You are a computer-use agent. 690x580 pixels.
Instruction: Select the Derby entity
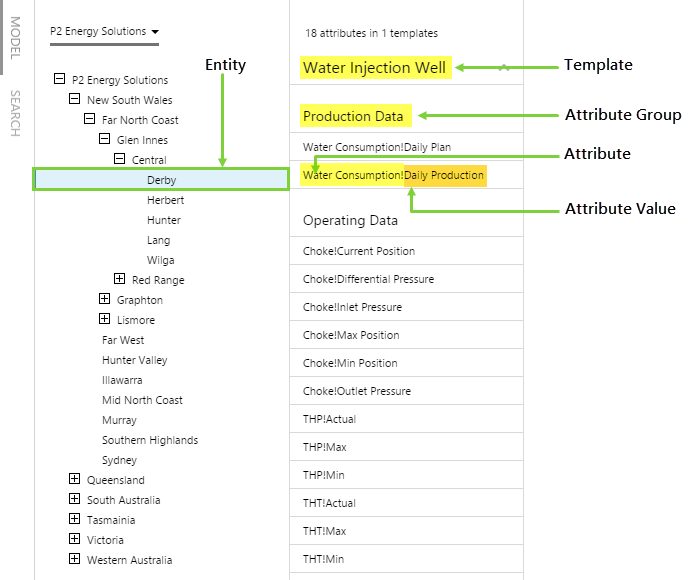[x=162, y=180]
